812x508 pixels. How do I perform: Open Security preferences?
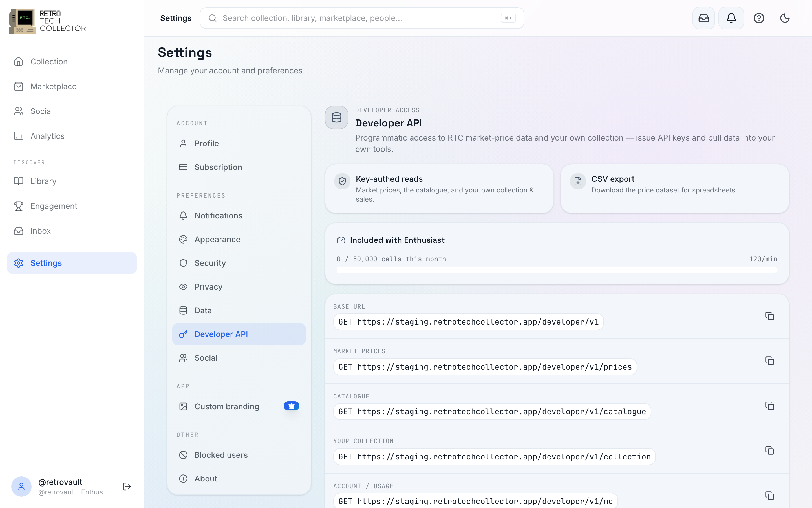[x=239, y=263]
